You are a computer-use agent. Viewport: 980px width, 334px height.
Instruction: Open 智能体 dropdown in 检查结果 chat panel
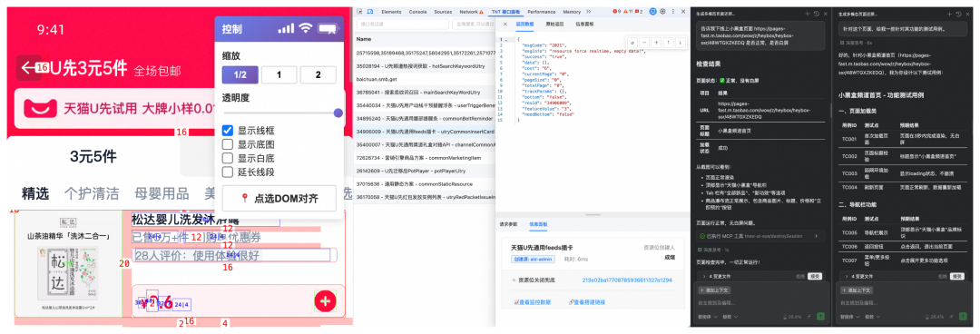(707, 317)
